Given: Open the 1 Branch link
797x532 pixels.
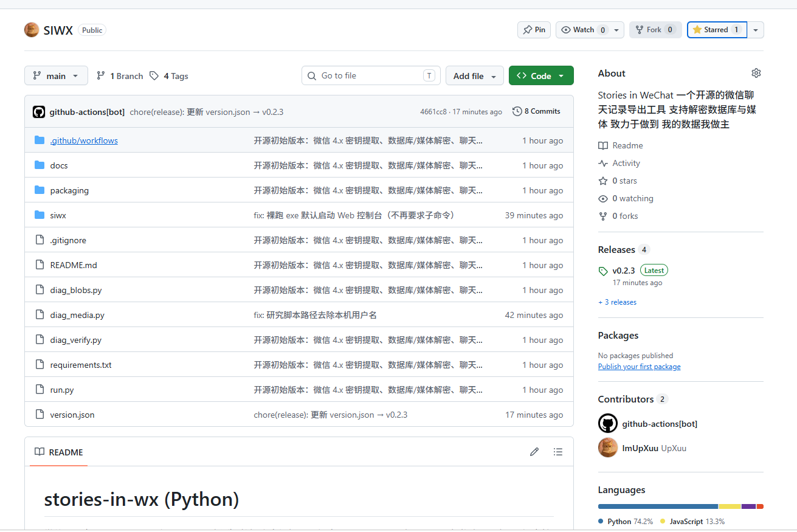Looking at the screenshot, I should [120, 76].
